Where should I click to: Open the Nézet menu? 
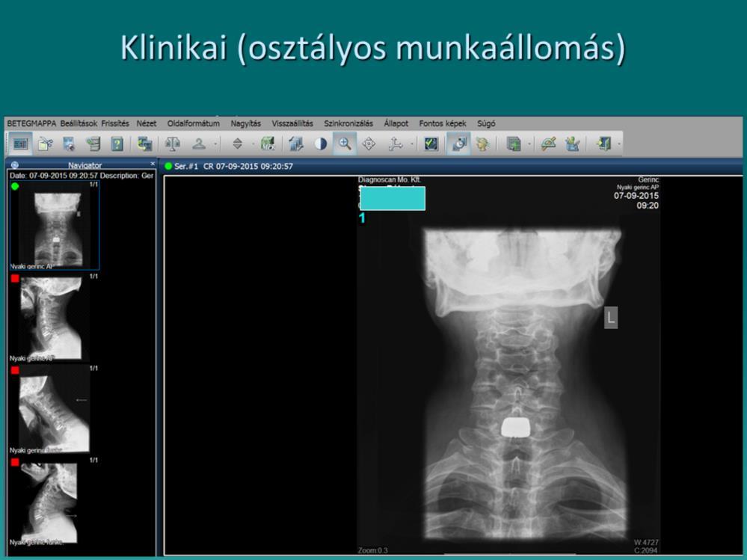click(x=147, y=123)
